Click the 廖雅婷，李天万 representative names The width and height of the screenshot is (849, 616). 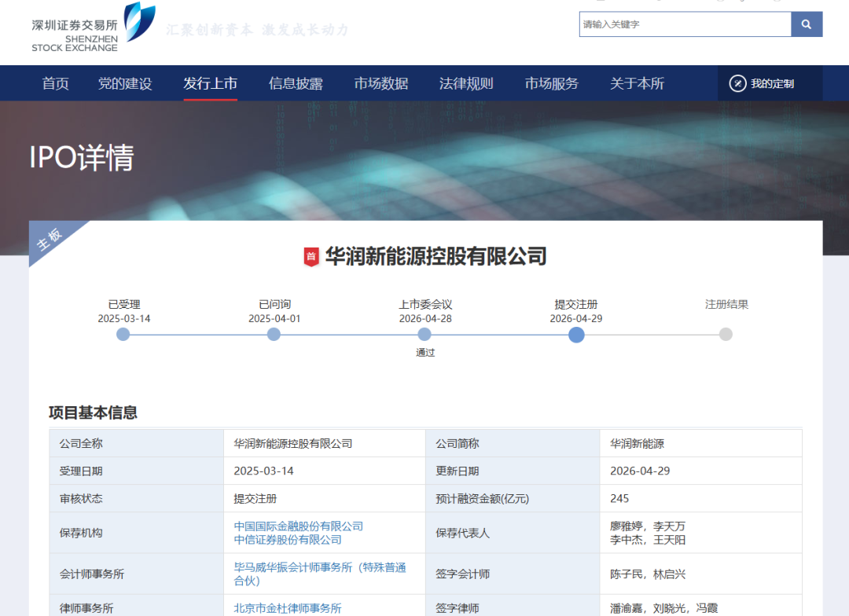coord(648,526)
